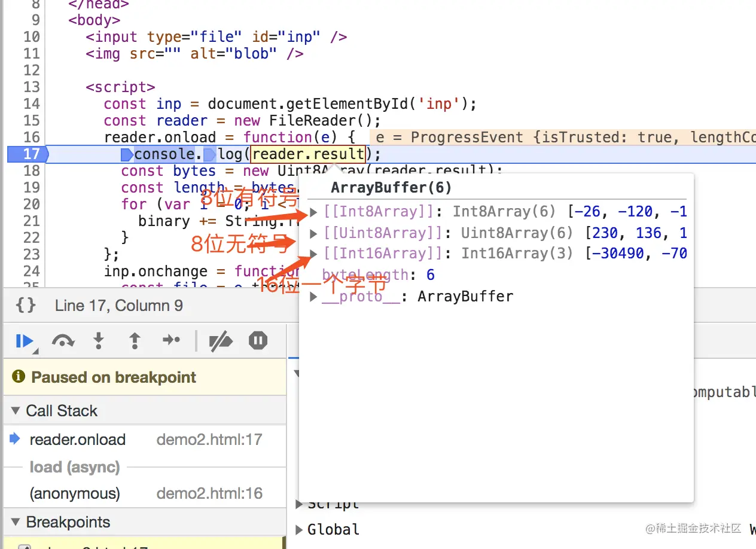Expand the Script scope
Screen dimensions: 756x549
coord(300,504)
